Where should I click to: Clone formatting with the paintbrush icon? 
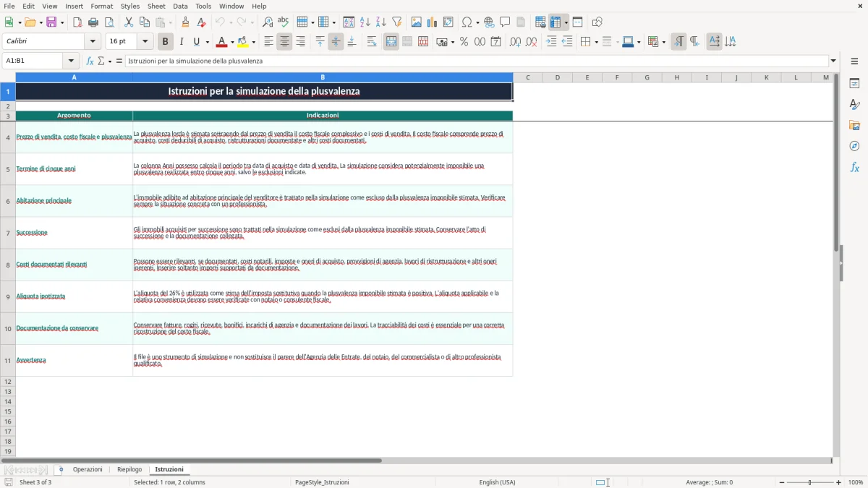pos(186,22)
